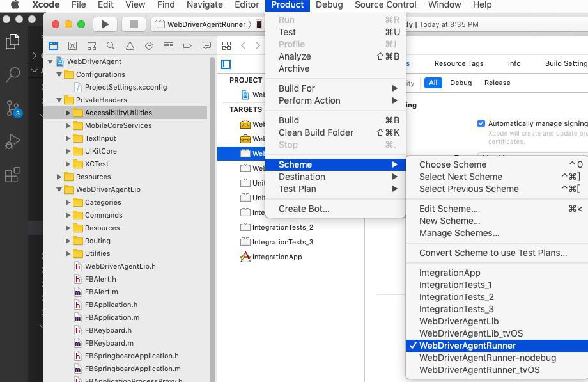Screen dimensions: 588x382
Task: Go forward with the editor forward arrow
Action: pyautogui.click(x=258, y=46)
